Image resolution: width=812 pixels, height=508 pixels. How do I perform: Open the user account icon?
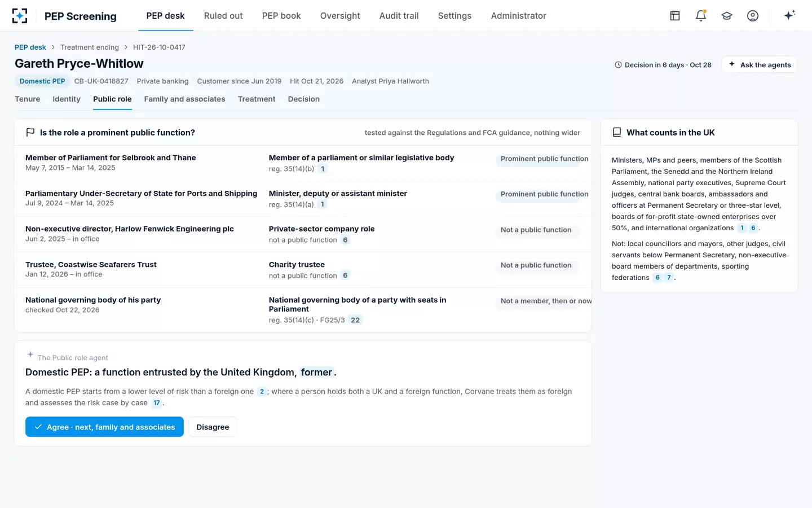pyautogui.click(x=753, y=16)
